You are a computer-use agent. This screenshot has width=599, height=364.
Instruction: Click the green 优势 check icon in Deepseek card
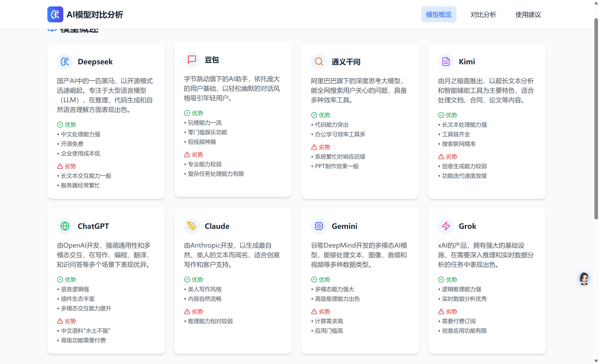[60, 125]
